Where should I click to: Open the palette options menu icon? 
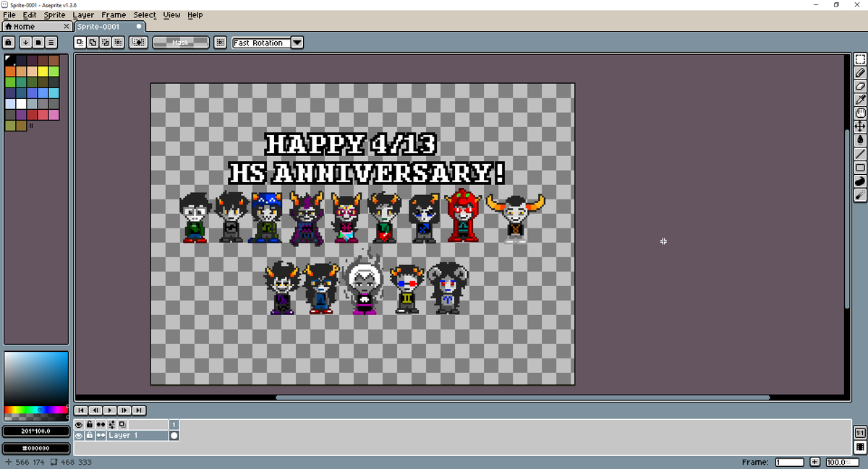click(x=51, y=43)
